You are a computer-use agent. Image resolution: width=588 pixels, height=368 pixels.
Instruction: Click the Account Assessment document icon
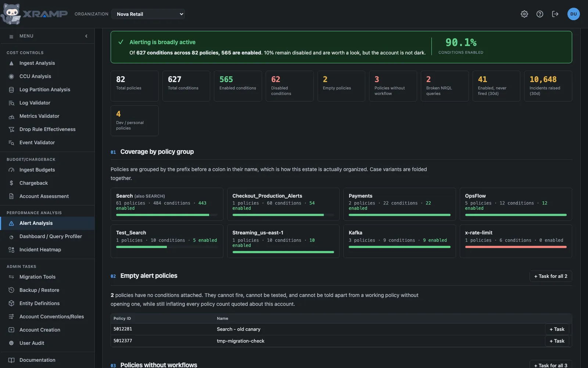[11, 197]
